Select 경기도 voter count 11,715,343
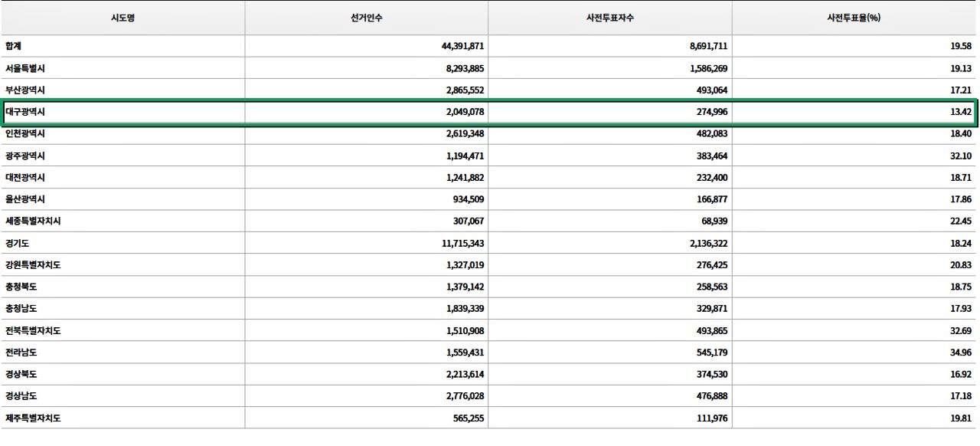980x446 pixels. 460,243
